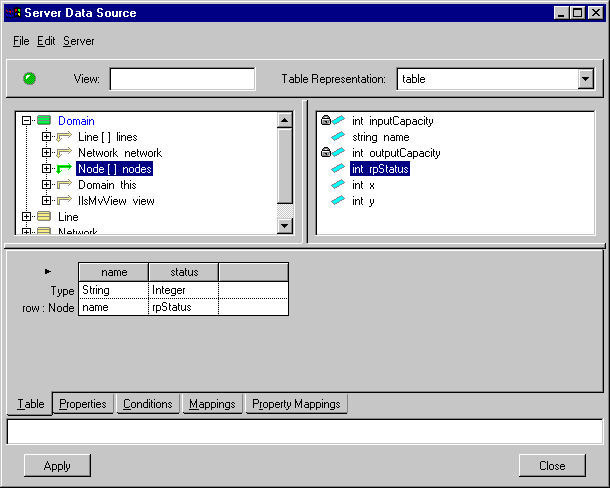This screenshot has width=610, height=488.
Task: Click the green status indicator icon
Action: point(29,79)
